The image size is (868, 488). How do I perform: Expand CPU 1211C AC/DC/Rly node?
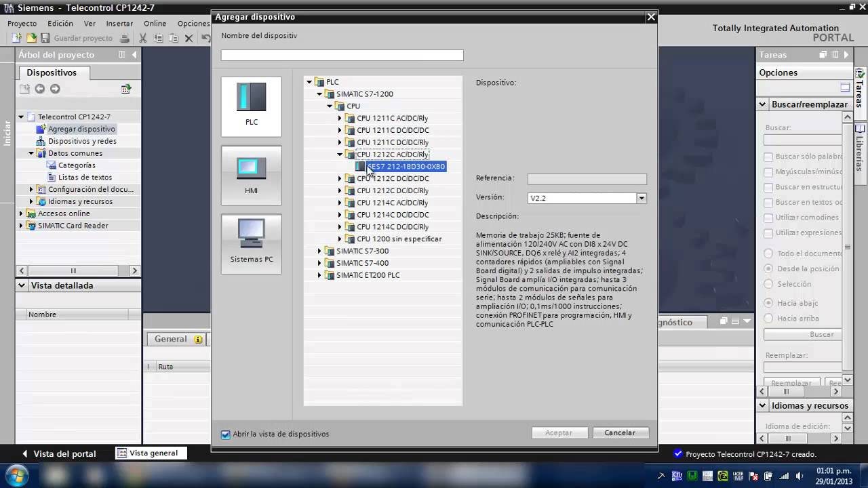click(340, 119)
